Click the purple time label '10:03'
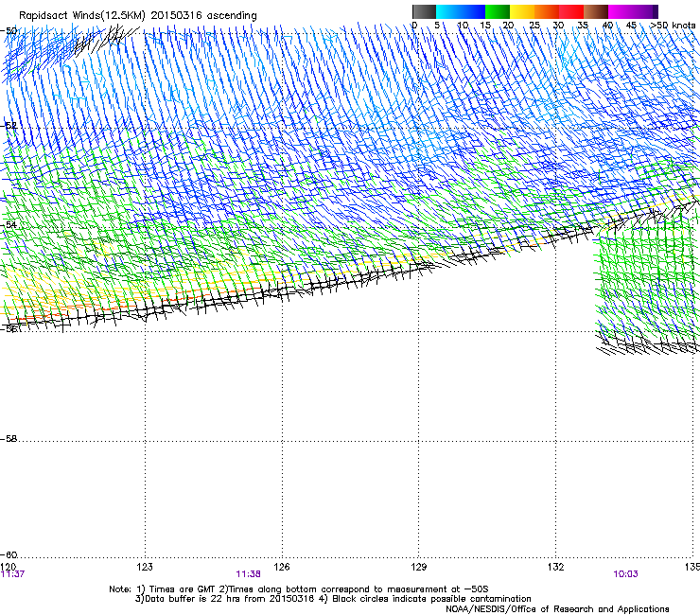The height and width of the screenshot is (615, 700). point(625,574)
